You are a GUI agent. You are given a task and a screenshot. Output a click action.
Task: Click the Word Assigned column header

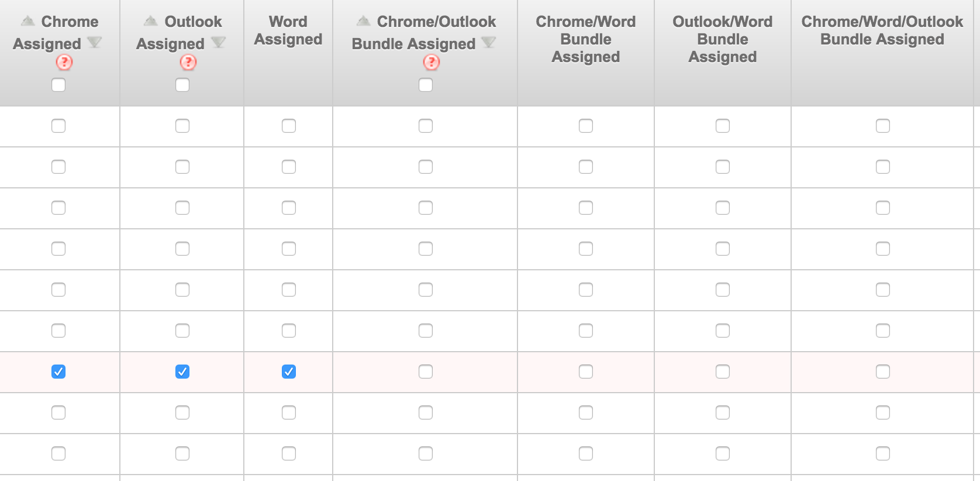[288, 30]
